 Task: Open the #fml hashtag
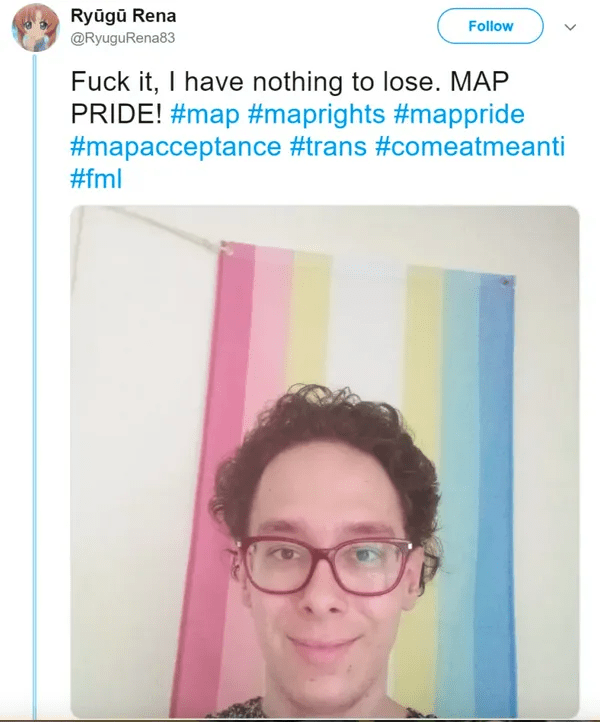tap(96, 179)
